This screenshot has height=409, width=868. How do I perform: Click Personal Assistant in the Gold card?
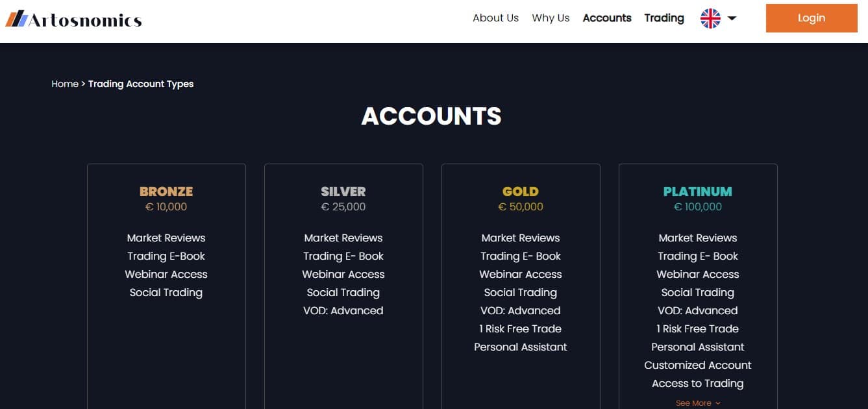tap(520, 347)
